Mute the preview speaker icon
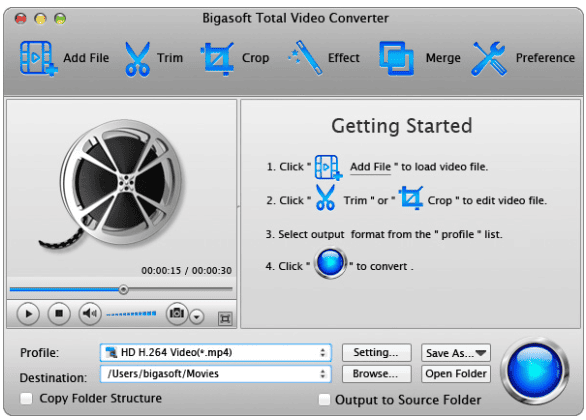Viewport: 586px width, 420px height. click(90, 314)
